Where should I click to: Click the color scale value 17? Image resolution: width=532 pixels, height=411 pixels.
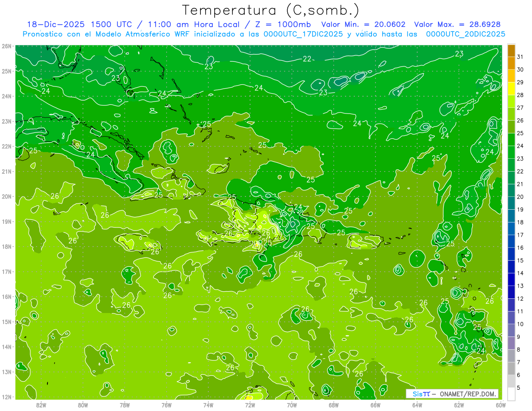tap(520, 235)
